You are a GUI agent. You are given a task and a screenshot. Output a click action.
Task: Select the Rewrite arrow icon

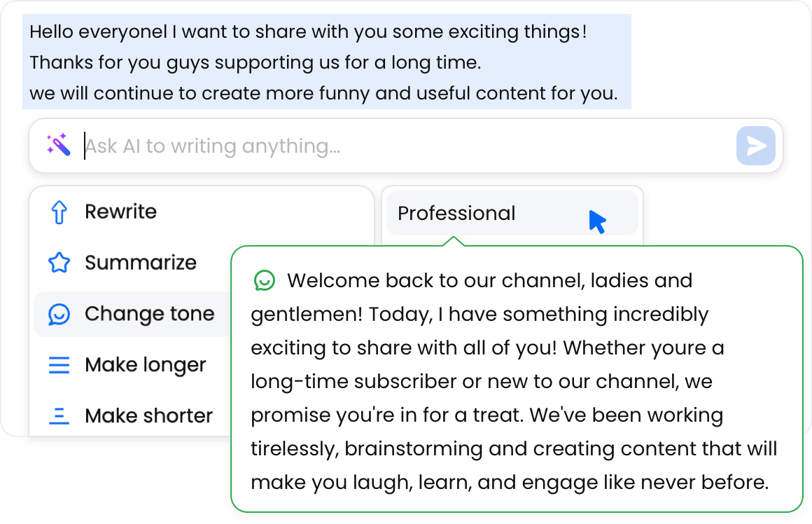(59, 212)
